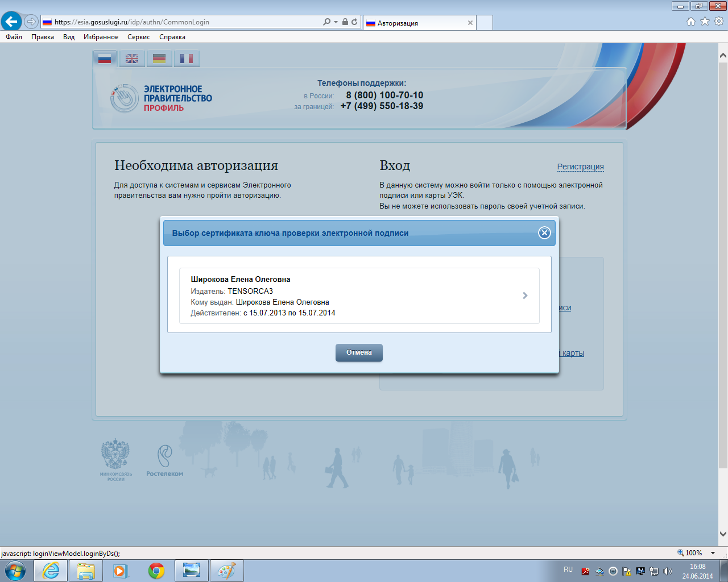Image resolution: width=728 pixels, height=582 pixels.
Task: Follow the Регистрация link
Action: coord(580,167)
